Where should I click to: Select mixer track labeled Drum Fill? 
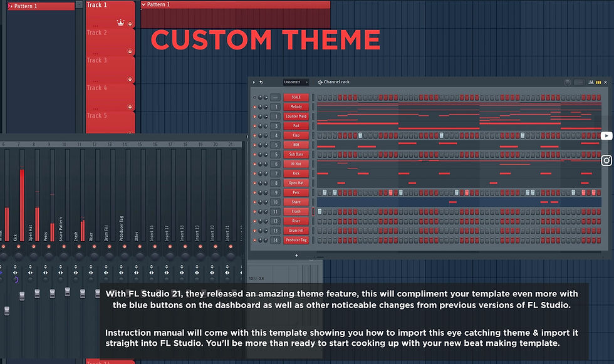(x=106, y=233)
